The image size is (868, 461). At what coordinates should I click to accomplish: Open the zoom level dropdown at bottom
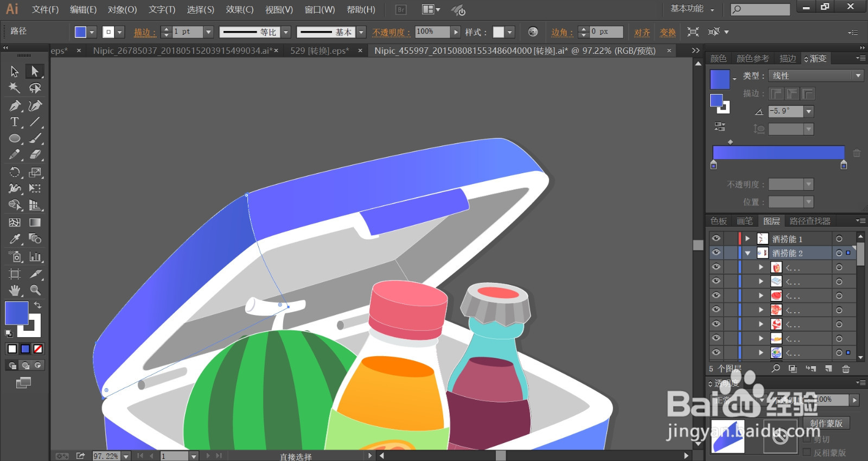coord(126,456)
